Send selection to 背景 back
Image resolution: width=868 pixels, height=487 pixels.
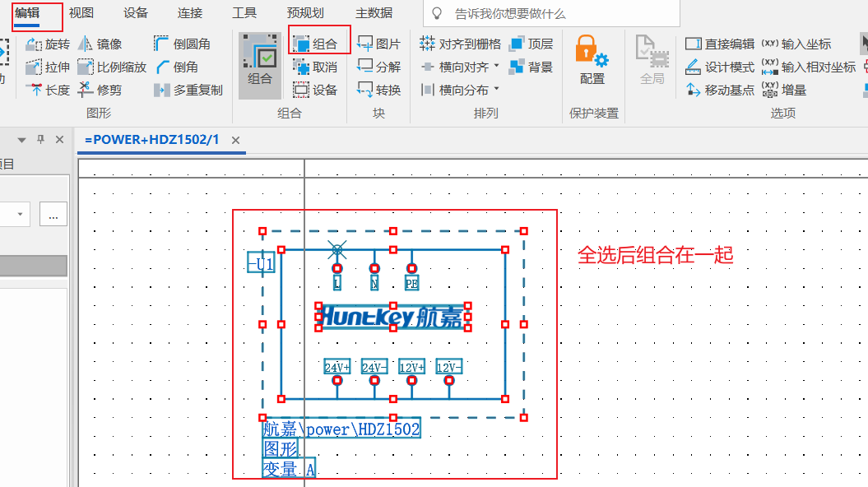point(531,67)
